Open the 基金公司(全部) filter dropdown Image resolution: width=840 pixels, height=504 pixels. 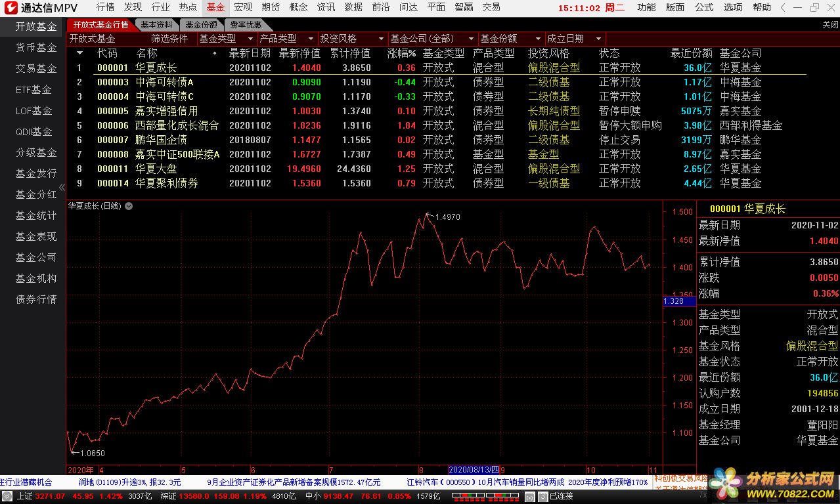(x=433, y=39)
